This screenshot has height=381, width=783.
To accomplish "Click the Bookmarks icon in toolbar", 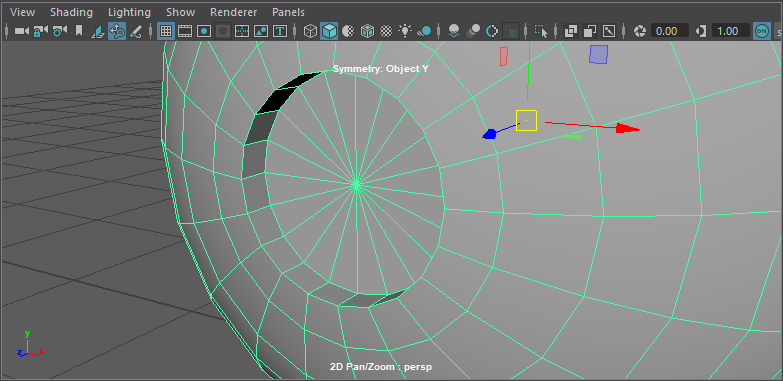I will 79,31.
